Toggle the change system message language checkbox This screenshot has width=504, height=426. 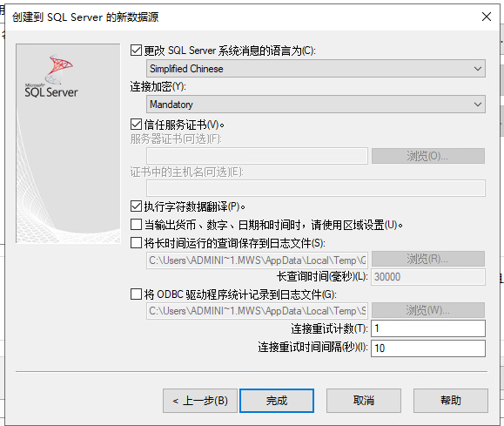pyautogui.click(x=136, y=51)
